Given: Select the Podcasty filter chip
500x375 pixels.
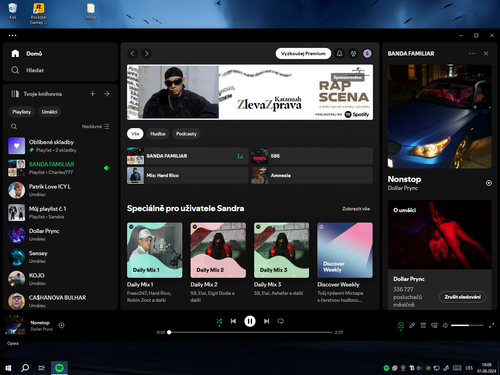Looking at the screenshot, I should click(186, 134).
